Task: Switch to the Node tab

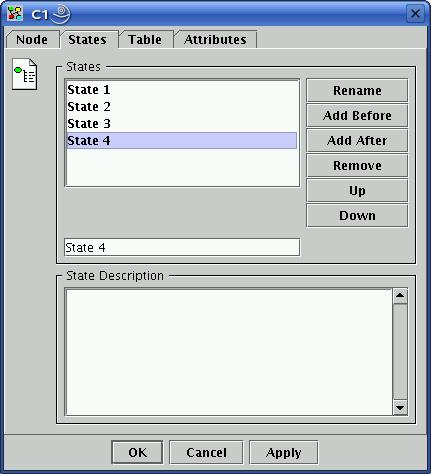Action: click(32, 40)
